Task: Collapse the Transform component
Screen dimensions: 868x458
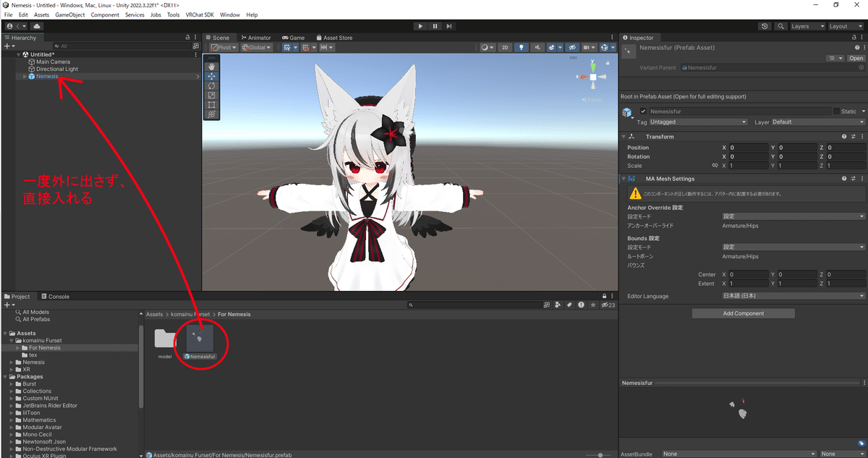Action: point(624,137)
